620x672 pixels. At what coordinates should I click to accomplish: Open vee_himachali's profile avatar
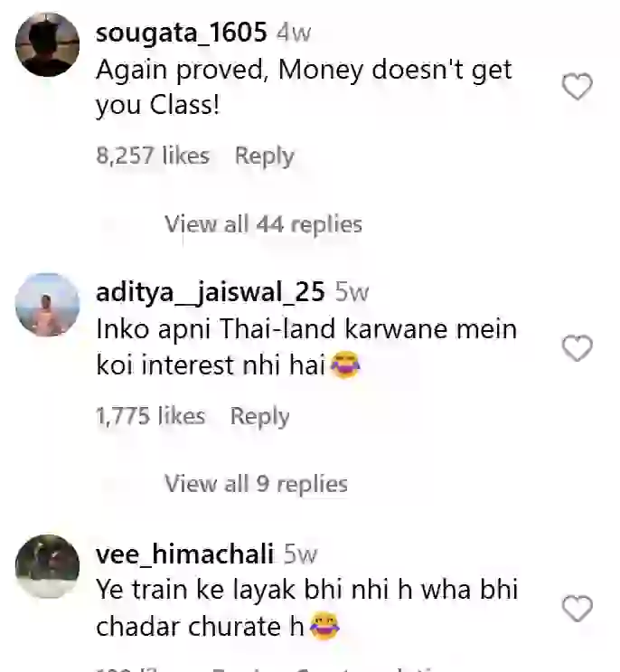coord(47,566)
